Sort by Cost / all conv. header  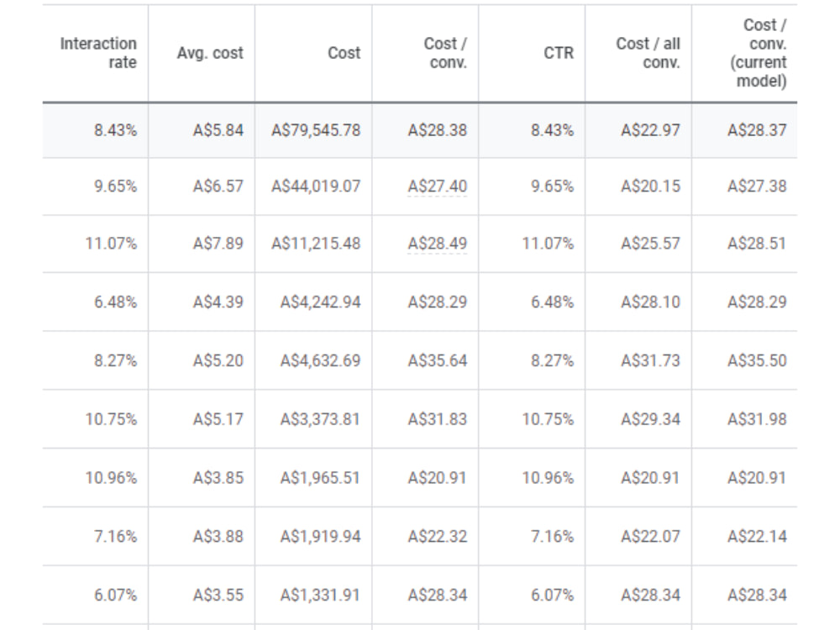tap(648, 52)
